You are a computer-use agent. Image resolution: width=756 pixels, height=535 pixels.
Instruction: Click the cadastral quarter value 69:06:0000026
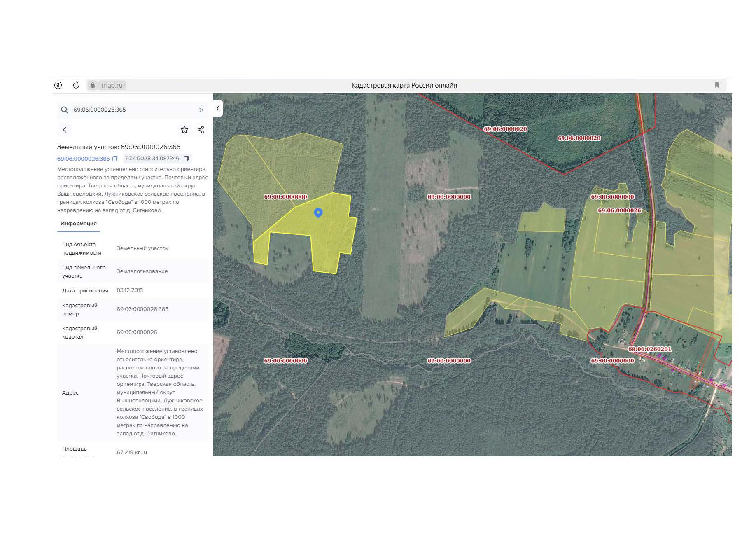pyautogui.click(x=137, y=332)
